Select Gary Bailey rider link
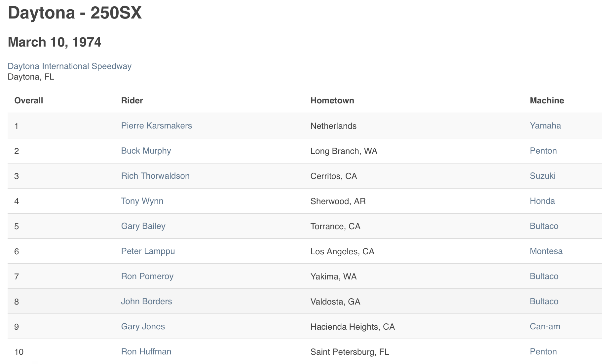This screenshot has width=602, height=364. tap(143, 226)
